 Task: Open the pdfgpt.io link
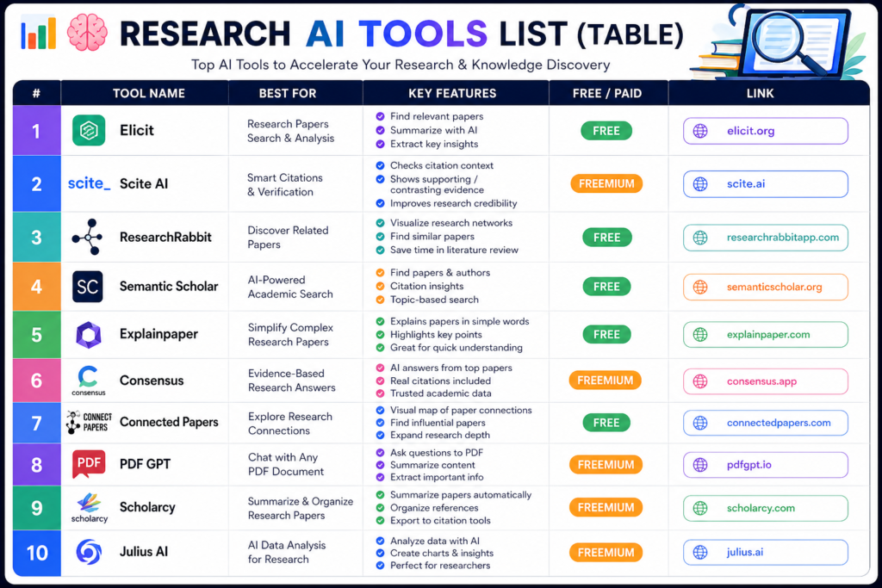(766, 465)
